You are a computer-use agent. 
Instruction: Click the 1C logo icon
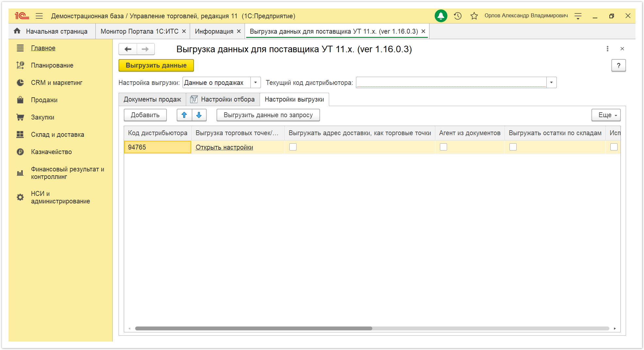coord(22,16)
